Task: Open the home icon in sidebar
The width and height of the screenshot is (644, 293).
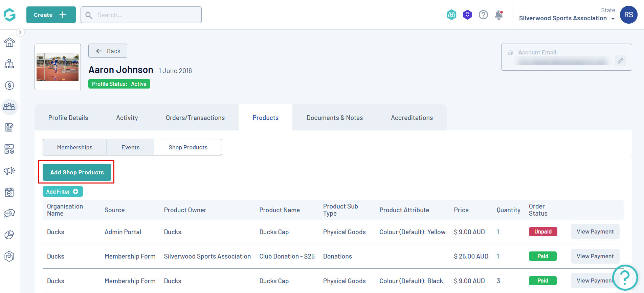Action: click(9, 42)
